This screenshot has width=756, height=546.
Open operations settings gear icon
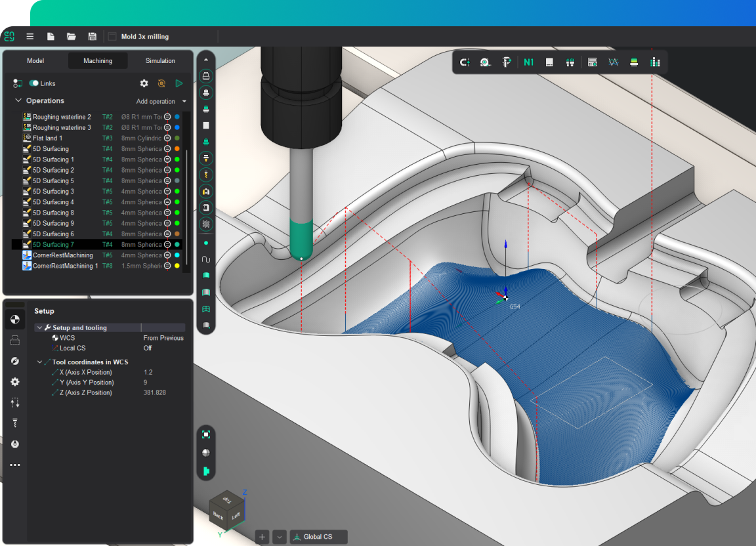pyautogui.click(x=144, y=83)
